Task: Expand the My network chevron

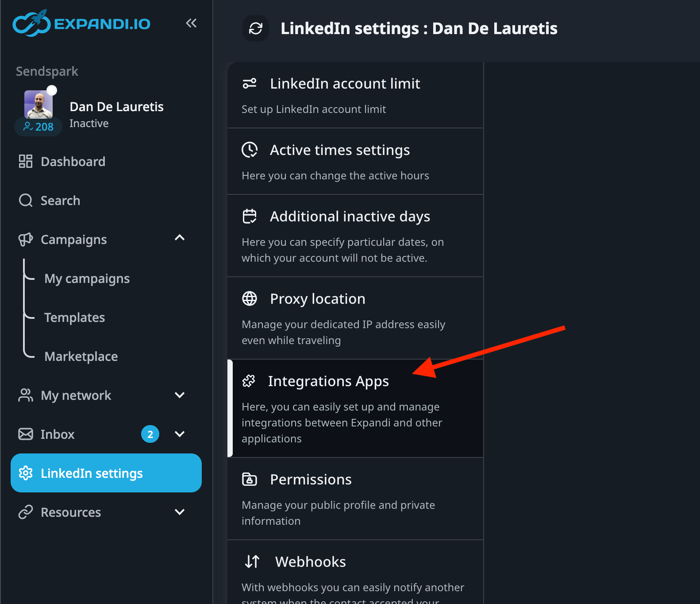Action: (180, 395)
